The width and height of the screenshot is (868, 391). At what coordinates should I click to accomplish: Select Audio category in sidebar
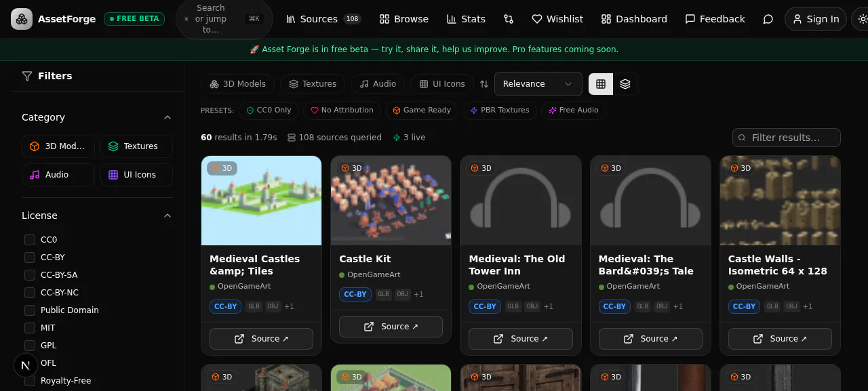click(58, 175)
